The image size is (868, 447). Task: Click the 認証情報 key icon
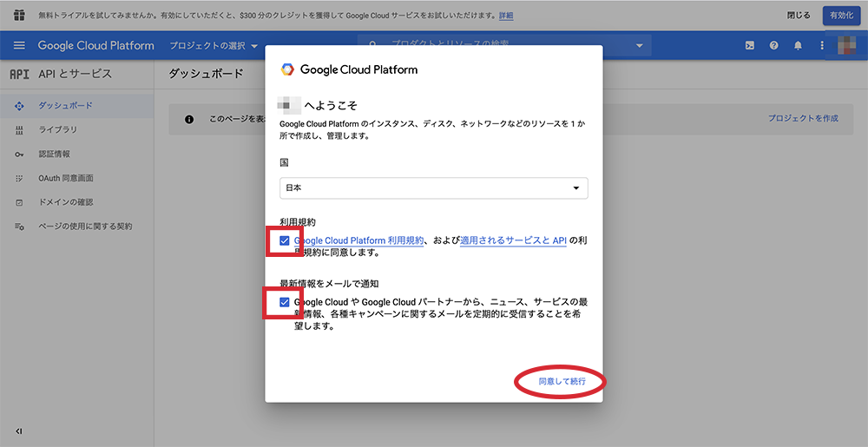(19, 154)
